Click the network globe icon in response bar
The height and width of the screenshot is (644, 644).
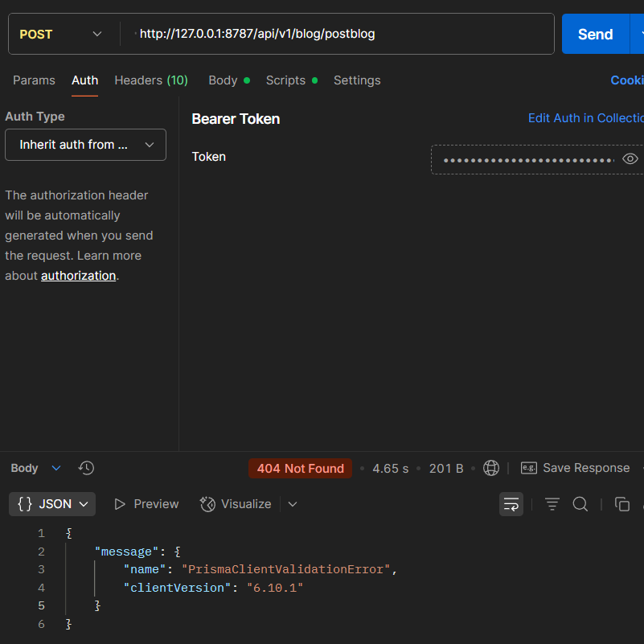[x=490, y=468]
